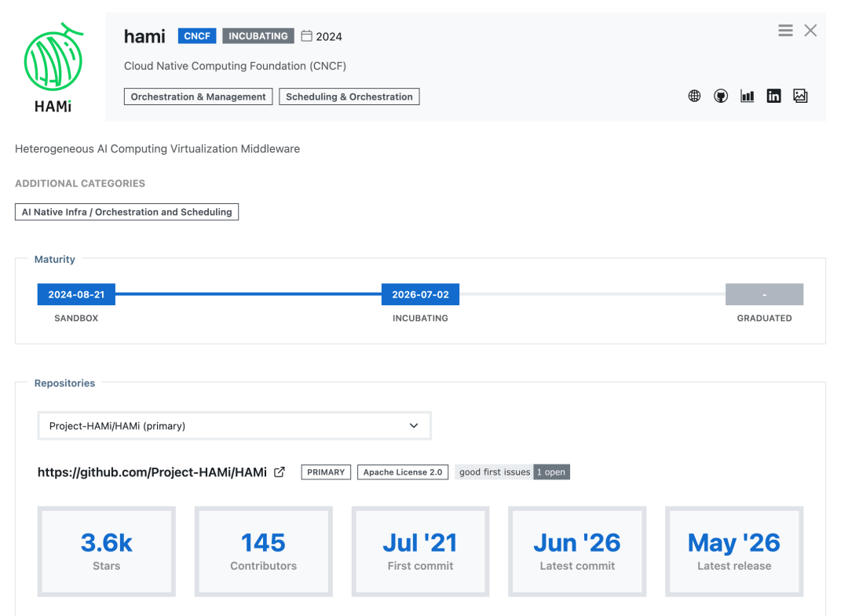Click the INCUBATING stage label under the timeline

point(420,319)
